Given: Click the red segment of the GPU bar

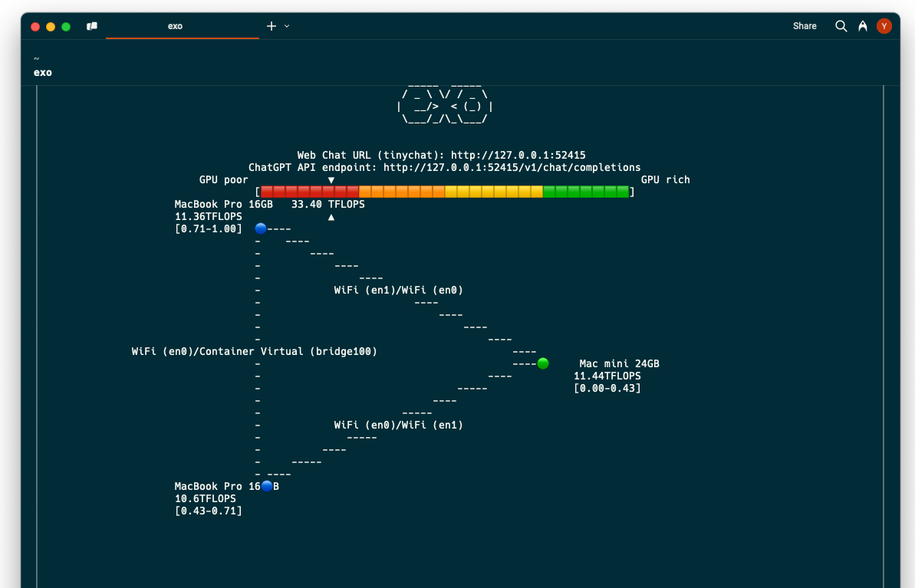Looking at the screenshot, I should (309, 192).
